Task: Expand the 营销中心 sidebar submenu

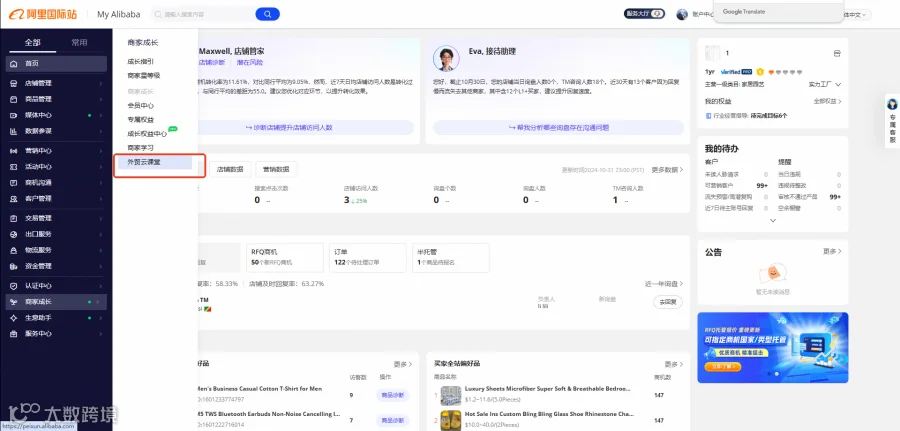Action: [x=101, y=151]
